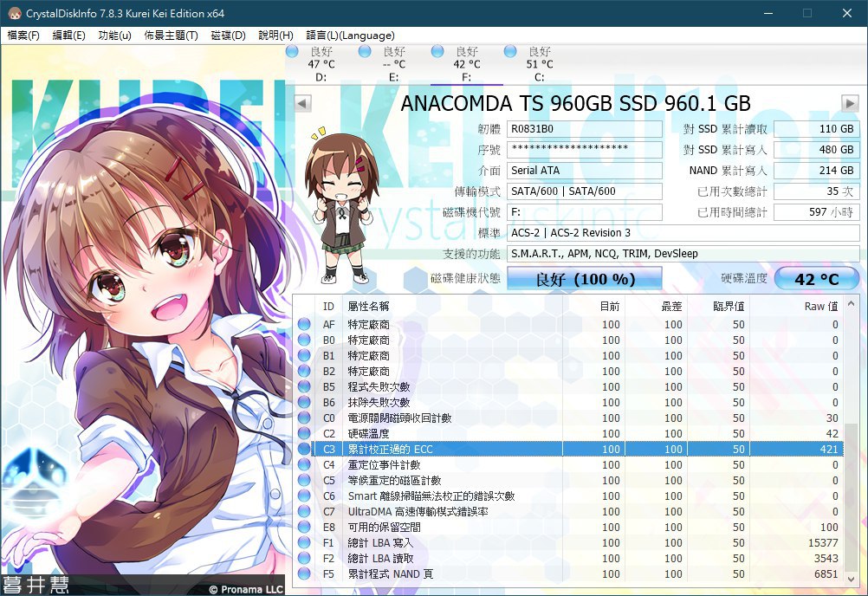Click status orb of C7 UltraDMA row
The height and width of the screenshot is (596, 868).
pos(304,511)
